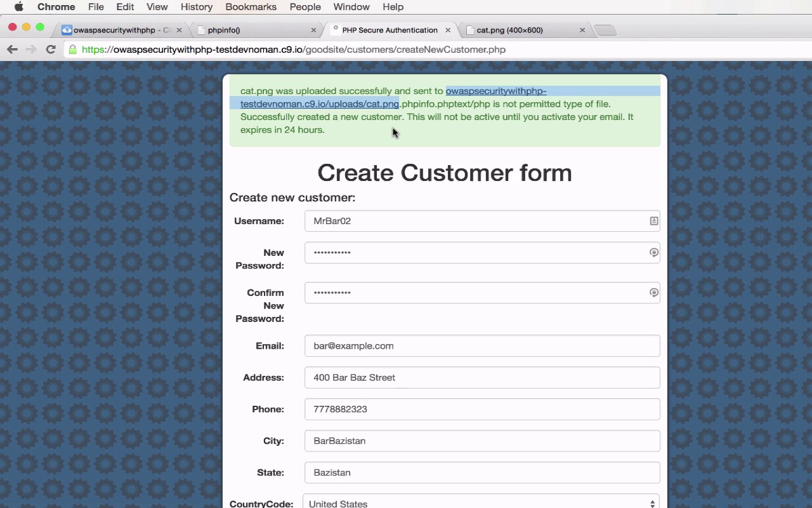Close the cat.png tab
This screenshot has width=812, height=508.
(x=582, y=30)
